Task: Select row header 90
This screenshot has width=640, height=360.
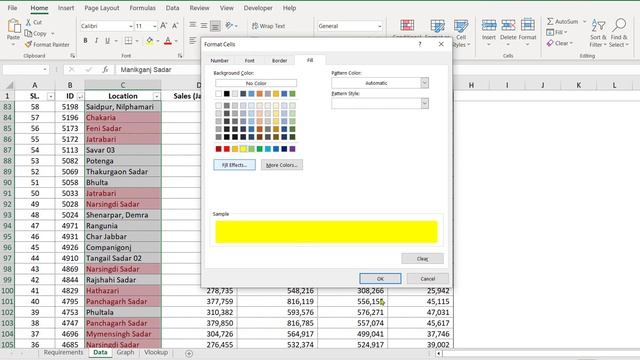Action: [7, 182]
